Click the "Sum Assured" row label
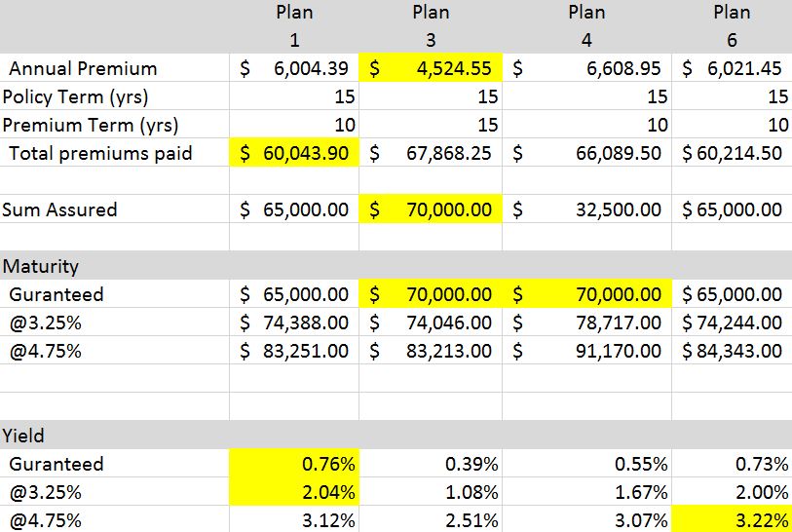The width and height of the screenshot is (792, 532). point(60,209)
